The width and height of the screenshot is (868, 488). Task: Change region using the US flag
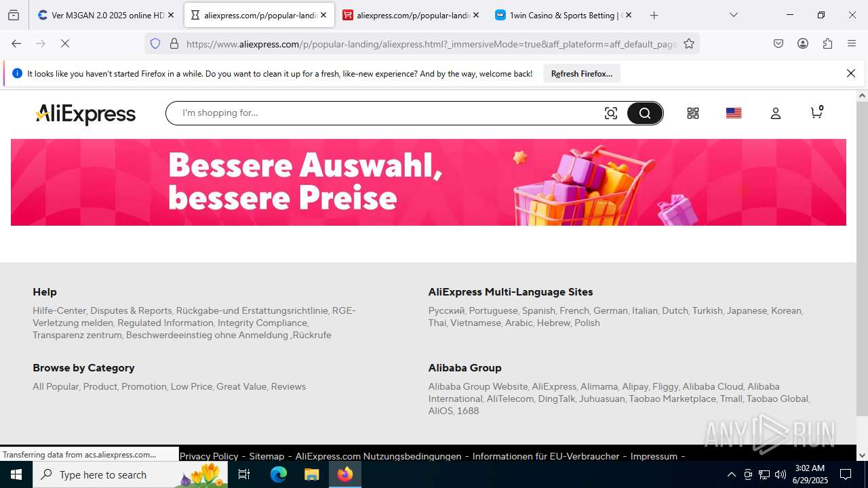[x=734, y=113]
